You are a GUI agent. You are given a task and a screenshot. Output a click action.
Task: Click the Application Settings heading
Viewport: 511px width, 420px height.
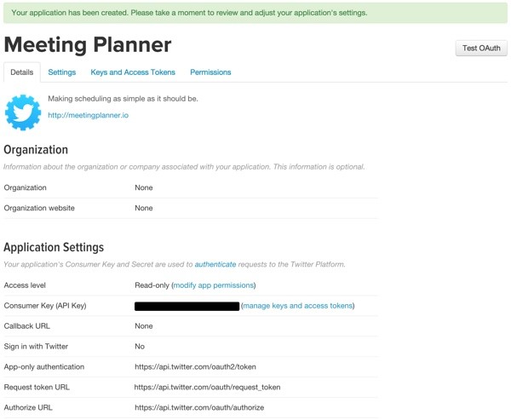54,247
